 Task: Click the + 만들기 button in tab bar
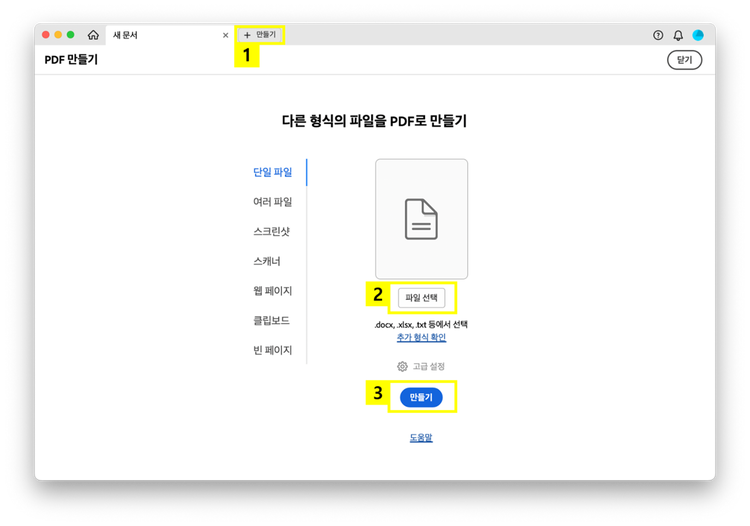[x=260, y=34]
